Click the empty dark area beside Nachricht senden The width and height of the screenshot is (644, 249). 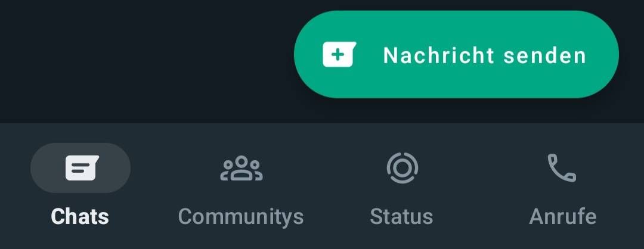pyautogui.click(x=144, y=57)
